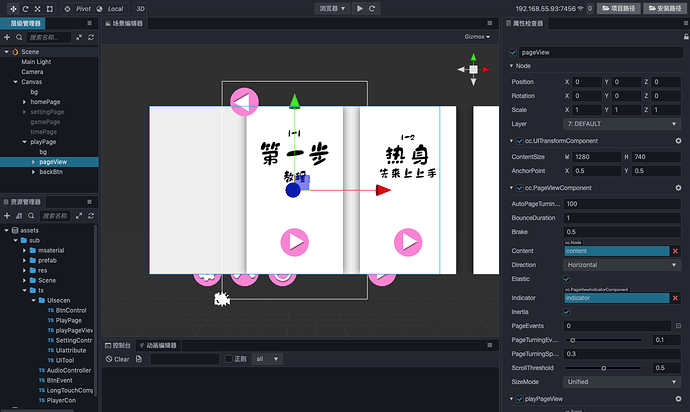The height and width of the screenshot is (412, 690).
Task: Add a node with hierarchy plus icon
Action: point(7,37)
